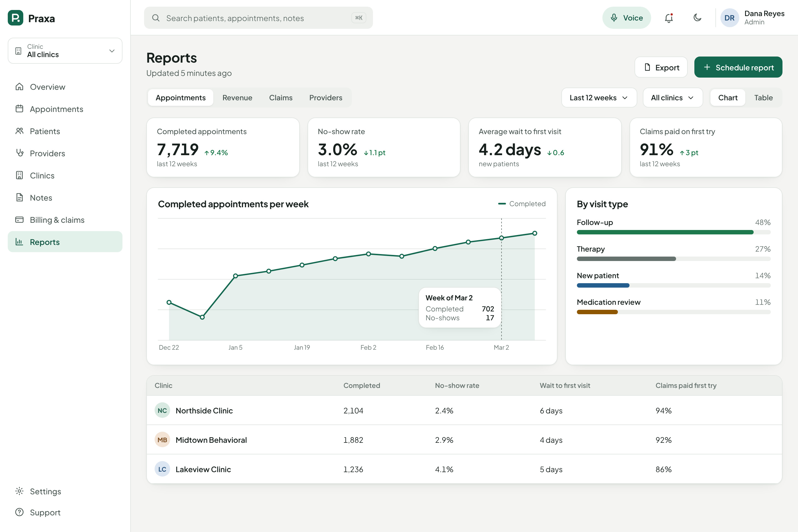Click the Support question mark icon

click(x=19, y=512)
